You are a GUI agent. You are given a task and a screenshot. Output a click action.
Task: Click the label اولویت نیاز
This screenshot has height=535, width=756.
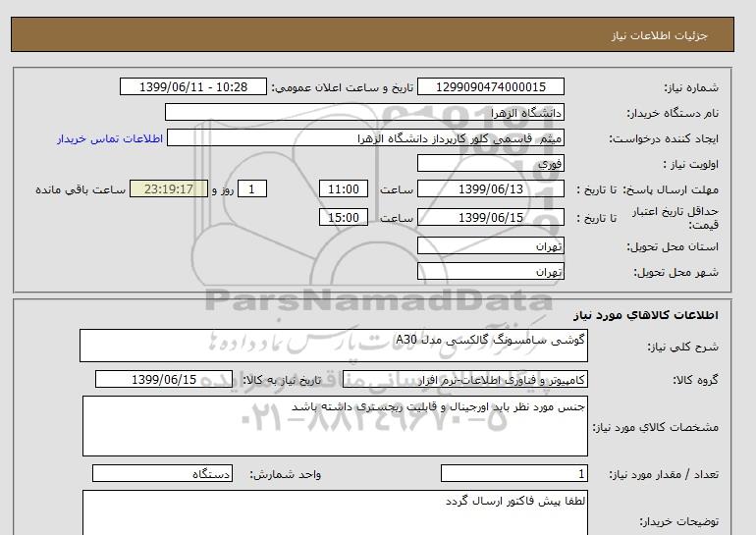pos(690,164)
